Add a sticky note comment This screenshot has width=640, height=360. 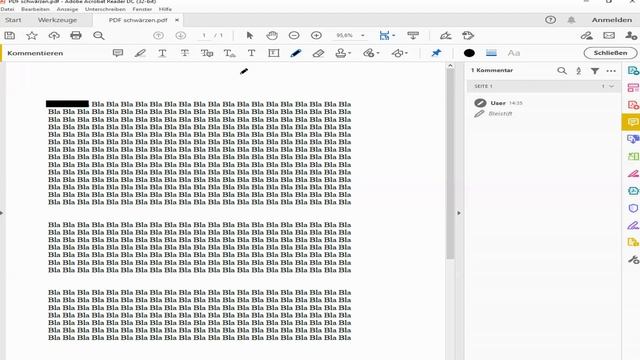(118, 53)
